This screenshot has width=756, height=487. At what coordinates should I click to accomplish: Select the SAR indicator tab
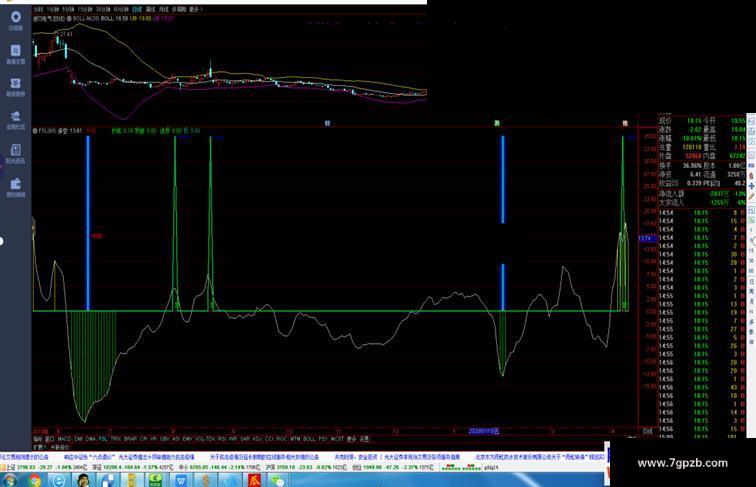(245, 439)
